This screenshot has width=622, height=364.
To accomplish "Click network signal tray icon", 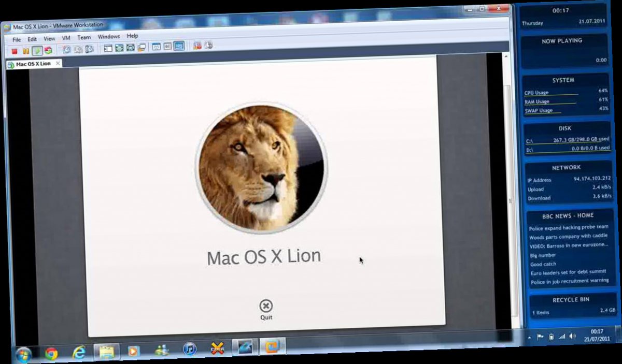I will [562, 336].
